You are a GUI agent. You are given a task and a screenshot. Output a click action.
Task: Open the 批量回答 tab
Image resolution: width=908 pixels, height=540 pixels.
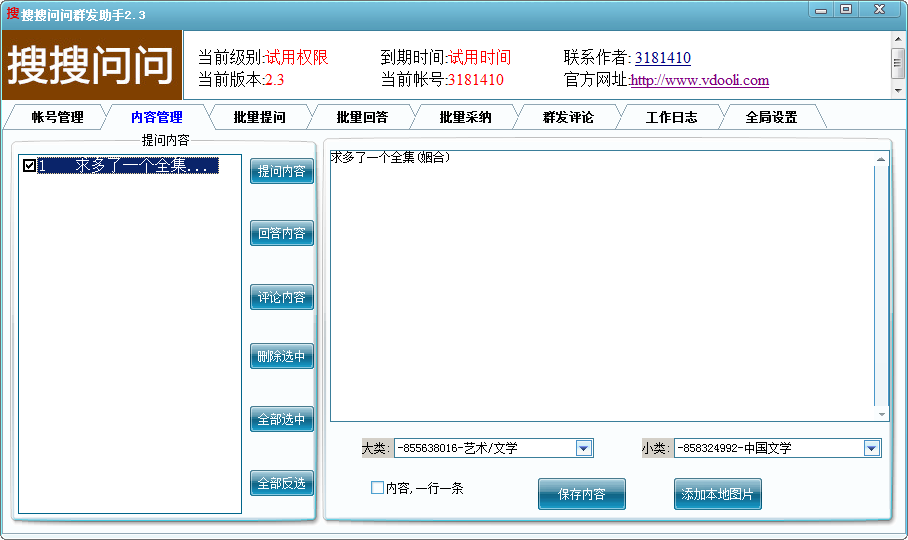point(362,117)
